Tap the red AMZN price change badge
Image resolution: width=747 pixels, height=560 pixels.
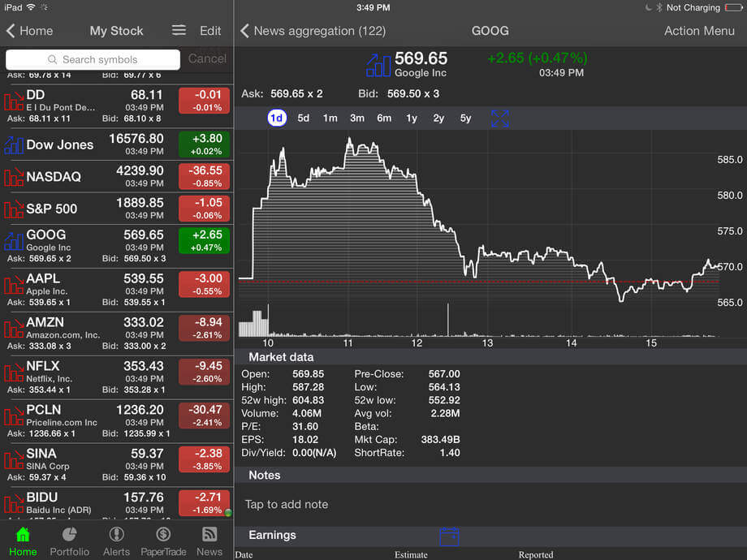(x=204, y=328)
